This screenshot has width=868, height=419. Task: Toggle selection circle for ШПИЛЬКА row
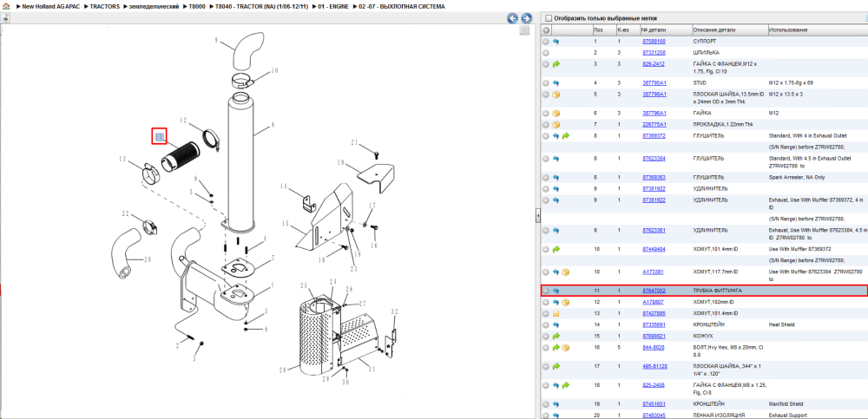[546, 53]
